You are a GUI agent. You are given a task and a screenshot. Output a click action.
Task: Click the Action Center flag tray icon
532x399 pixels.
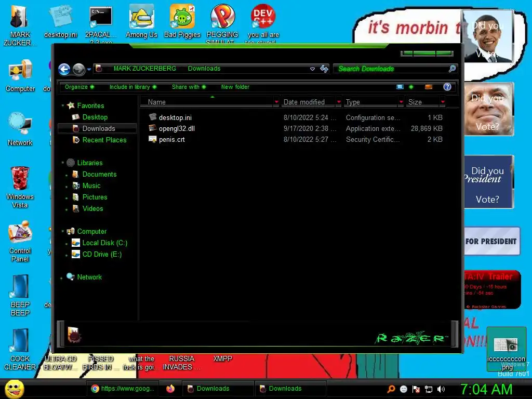click(x=416, y=389)
